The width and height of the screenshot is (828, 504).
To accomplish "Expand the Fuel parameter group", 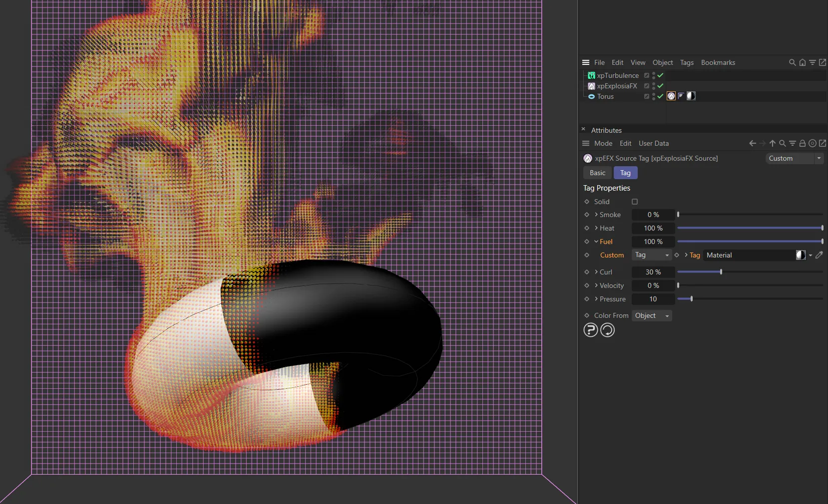I will tap(597, 242).
